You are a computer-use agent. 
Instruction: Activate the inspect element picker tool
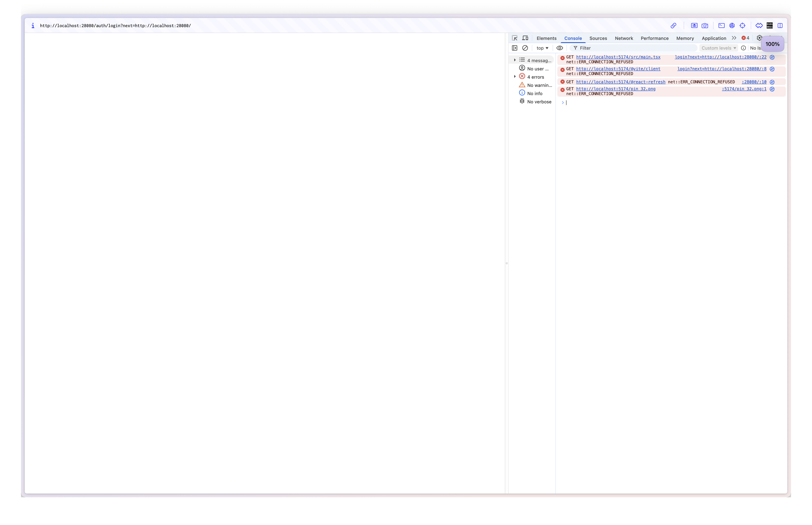514,38
